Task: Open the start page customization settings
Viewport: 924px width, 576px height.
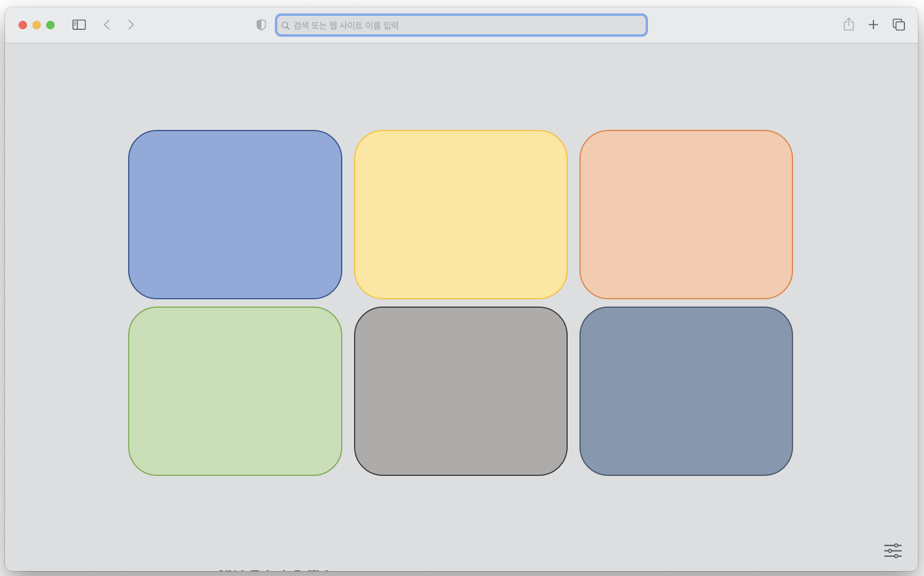Action: pyautogui.click(x=893, y=551)
